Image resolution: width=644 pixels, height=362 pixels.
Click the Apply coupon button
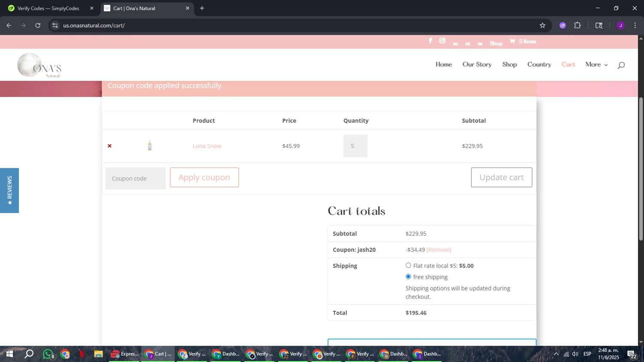point(204,177)
